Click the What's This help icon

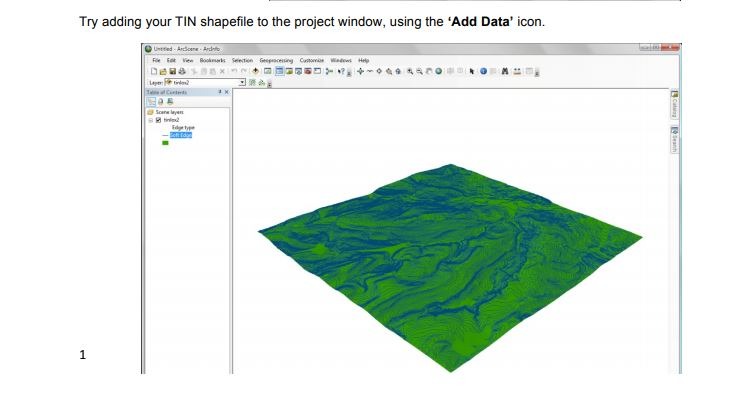341,71
